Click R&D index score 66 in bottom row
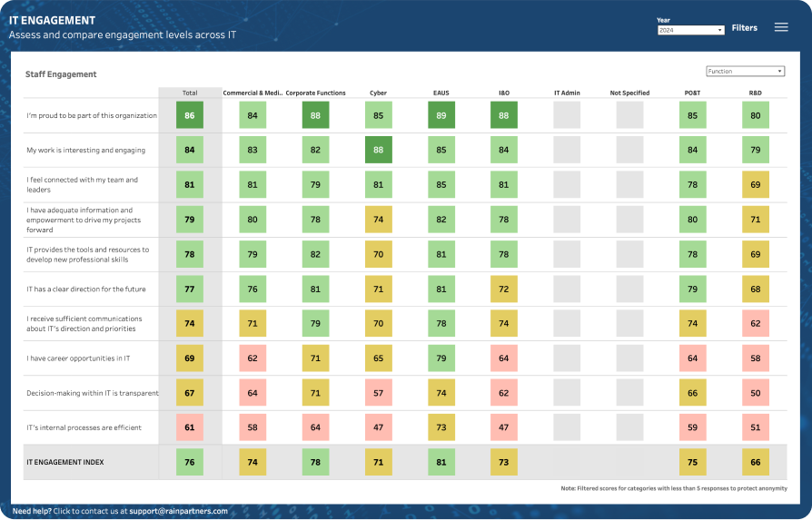 755,462
